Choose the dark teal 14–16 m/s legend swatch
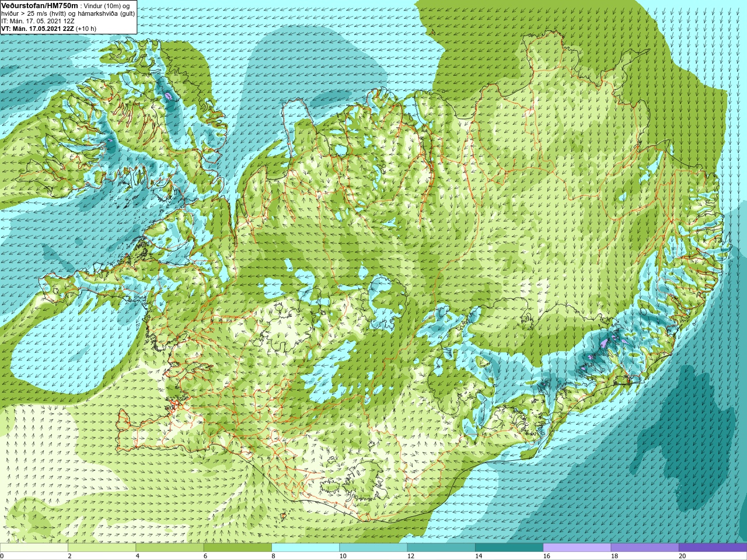The height and width of the screenshot is (560, 747). (x=509, y=548)
